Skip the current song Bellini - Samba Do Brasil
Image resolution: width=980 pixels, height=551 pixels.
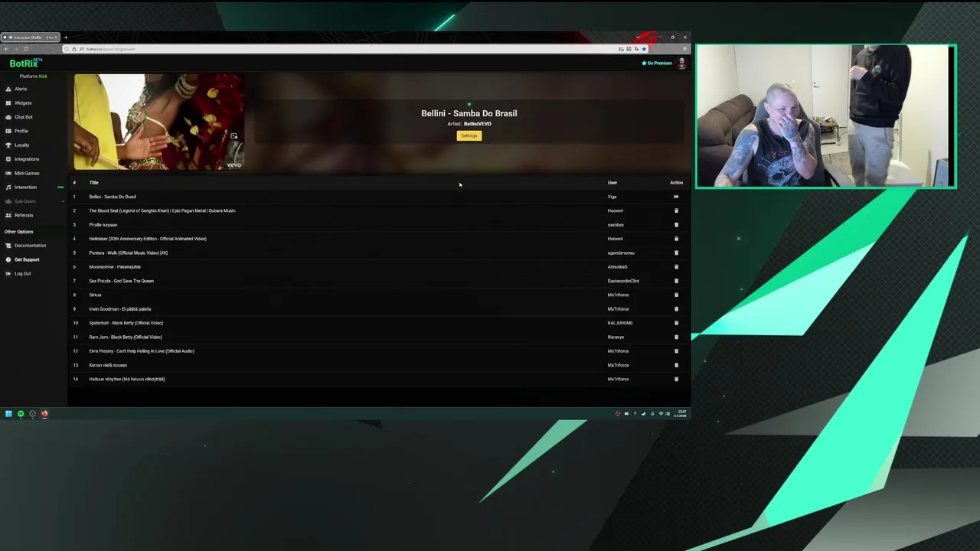(x=676, y=197)
